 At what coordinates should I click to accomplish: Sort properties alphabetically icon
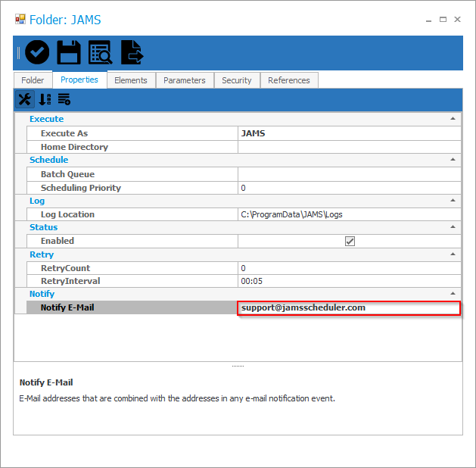pyautogui.click(x=45, y=99)
